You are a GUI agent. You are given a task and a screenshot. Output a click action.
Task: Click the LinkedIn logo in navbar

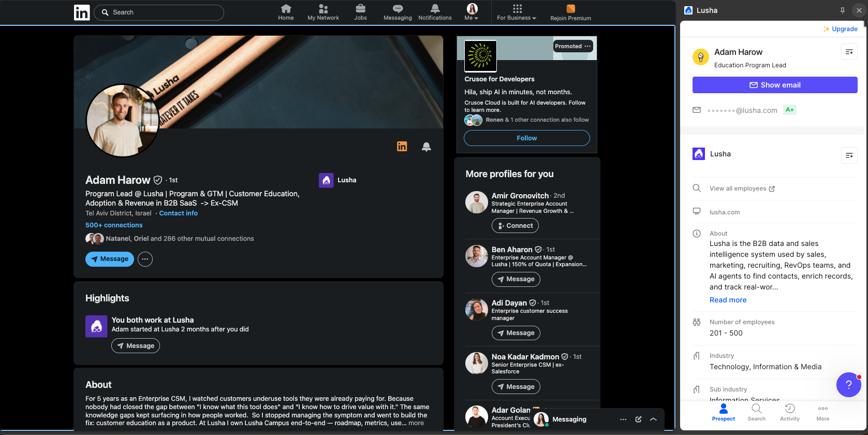click(x=82, y=12)
